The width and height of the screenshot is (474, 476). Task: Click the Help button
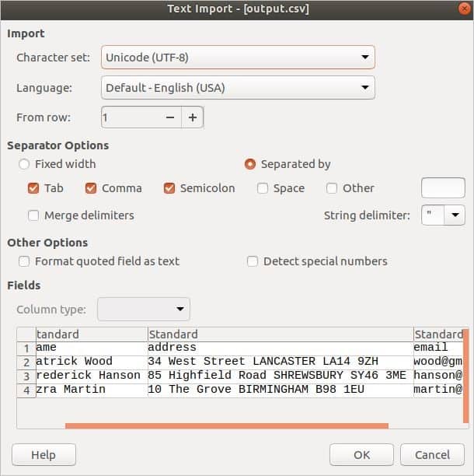(x=44, y=454)
